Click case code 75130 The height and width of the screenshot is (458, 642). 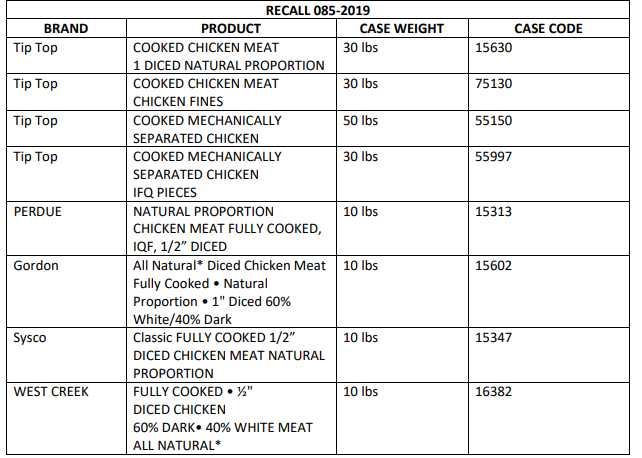click(497, 84)
